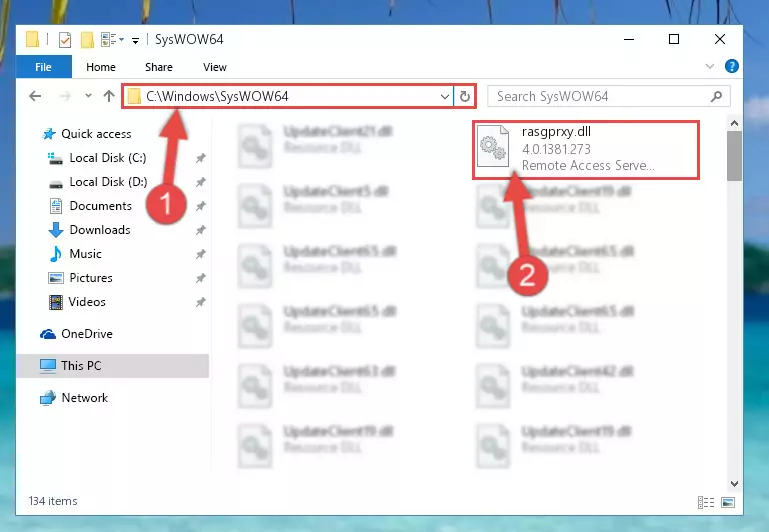769x532 pixels.
Task: Open Help with the blue question icon
Action: pyautogui.click(x=731, y=66)
